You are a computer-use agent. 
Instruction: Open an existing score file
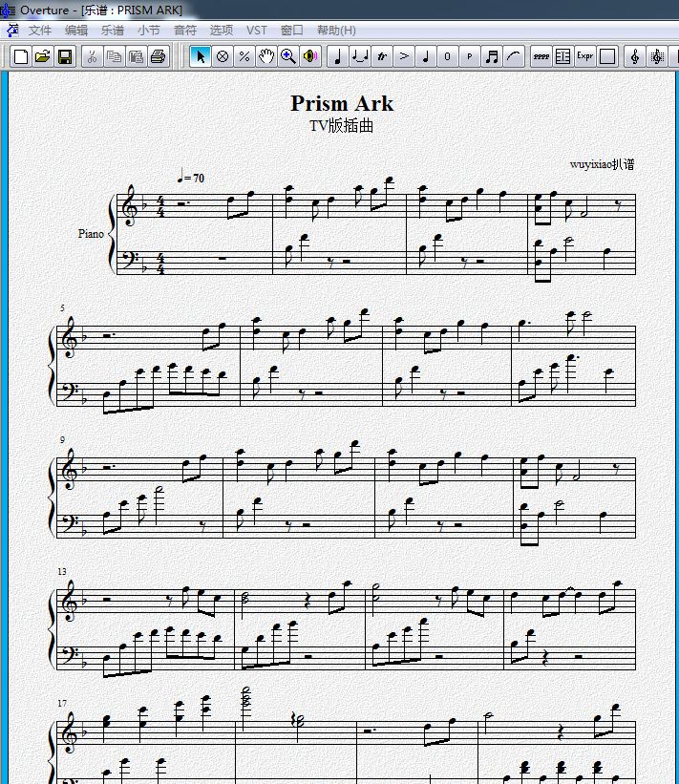(x=43, y=56)
